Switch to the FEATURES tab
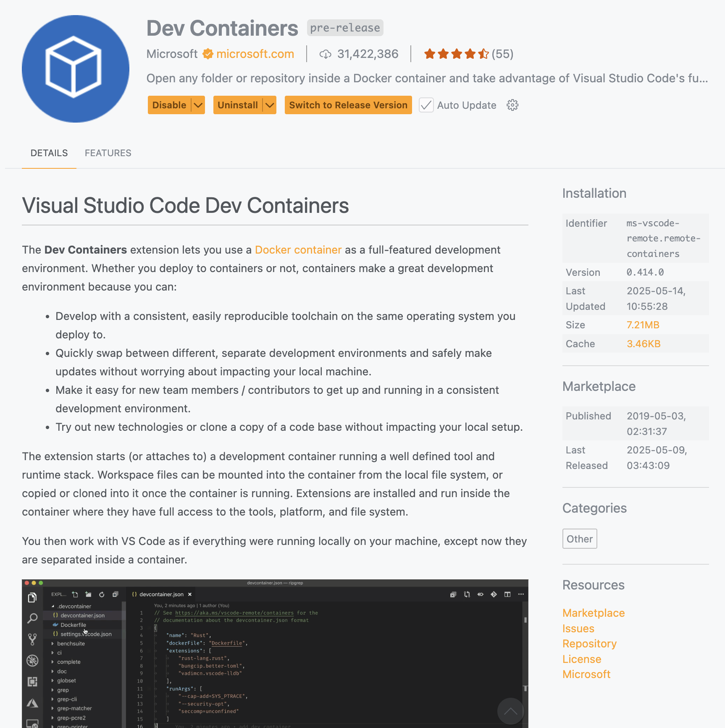Viewport: 725px width, 728px height. click(108, 153)
